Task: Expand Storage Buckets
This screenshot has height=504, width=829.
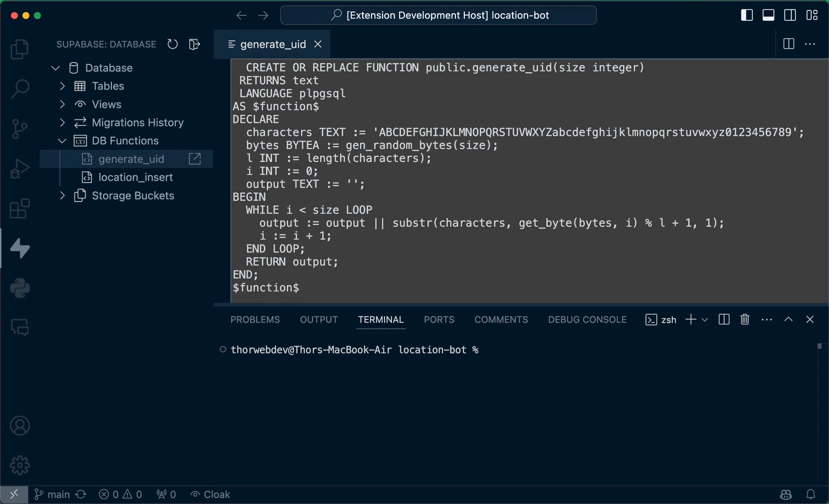Action: [62, 195]
